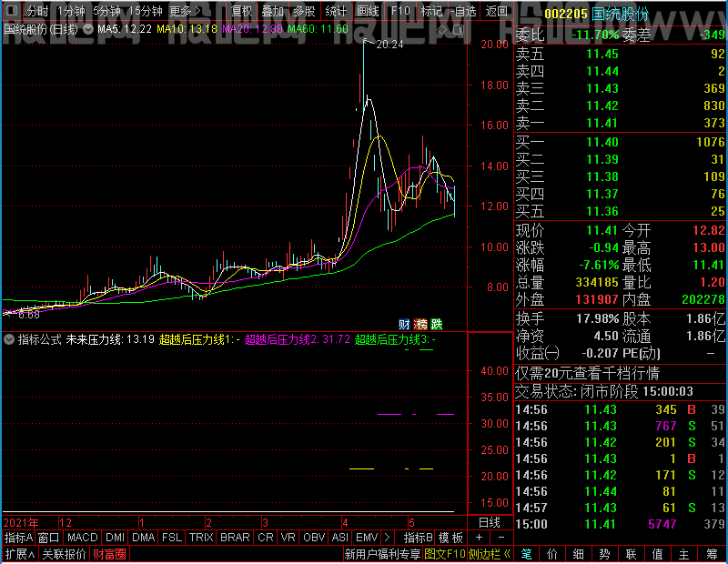Select the DMA indicator tab
Image resolution: width=728 pixels, height=564 pixels.
pyautogui.click(x=144, y=538)
